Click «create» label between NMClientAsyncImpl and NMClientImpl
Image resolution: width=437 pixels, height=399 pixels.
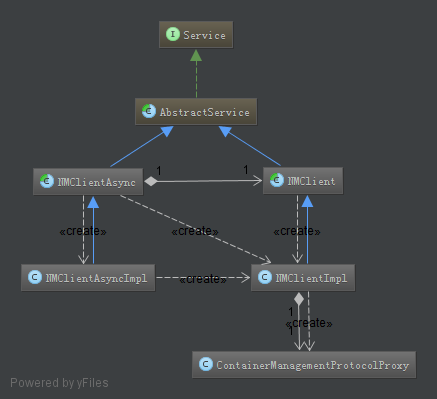tap(203, 279)
